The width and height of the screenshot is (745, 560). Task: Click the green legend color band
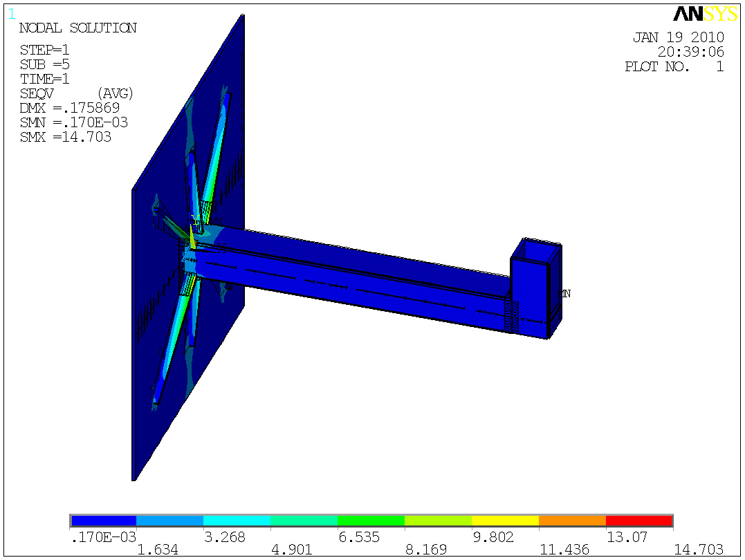coord(371,521)
